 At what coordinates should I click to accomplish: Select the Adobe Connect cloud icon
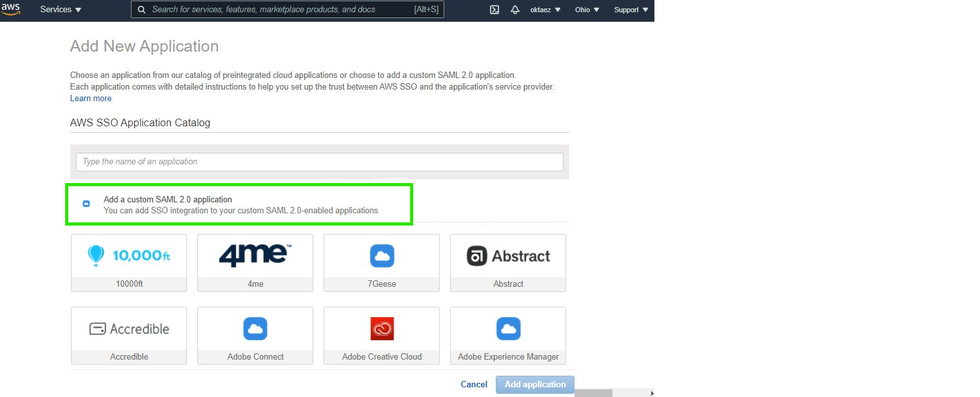pos(255,329)
